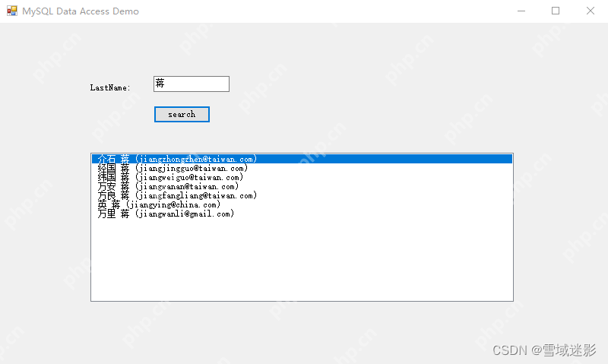
Task: Click the LastName label text
Action: click(x=110, y=87)
